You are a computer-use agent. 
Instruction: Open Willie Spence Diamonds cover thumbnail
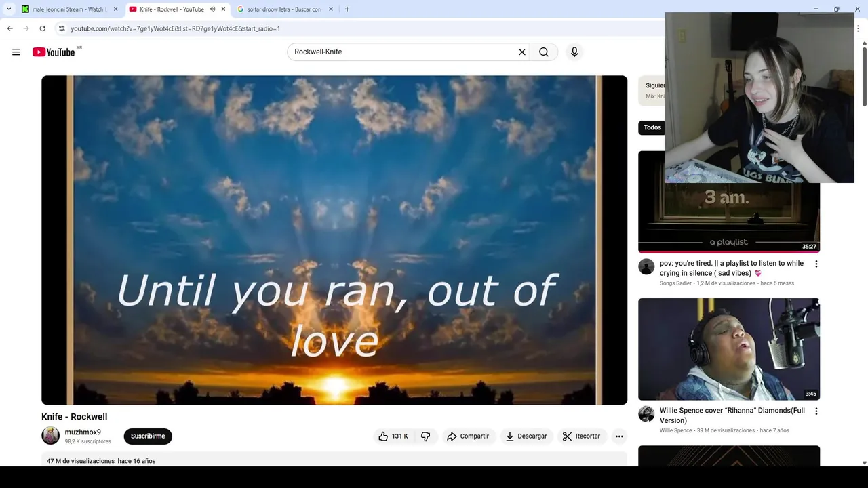tap(729, 349)
